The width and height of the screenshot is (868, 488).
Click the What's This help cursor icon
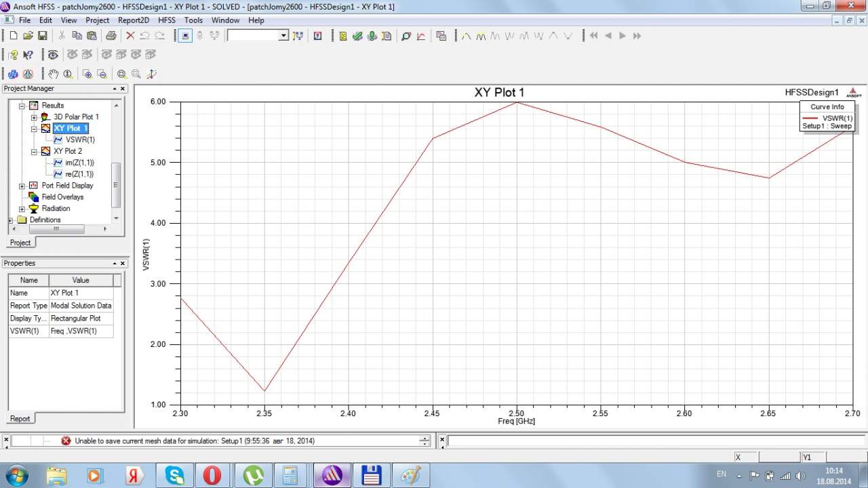[28, 55]
